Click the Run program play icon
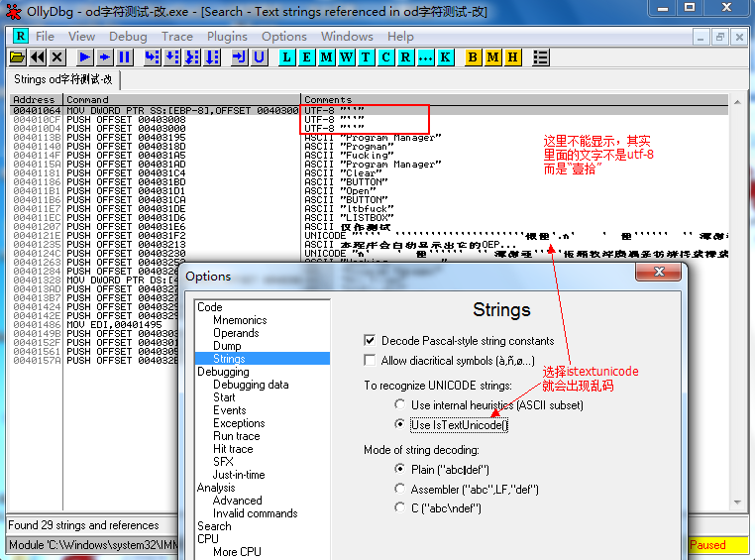 click(85, 57)
